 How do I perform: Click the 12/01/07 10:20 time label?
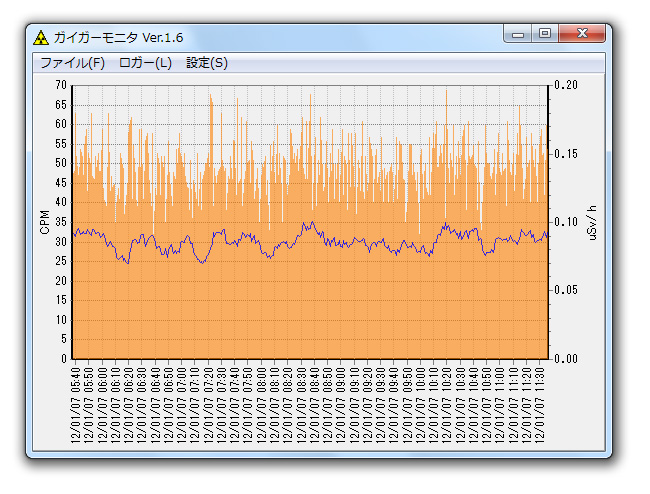(446, 405)
